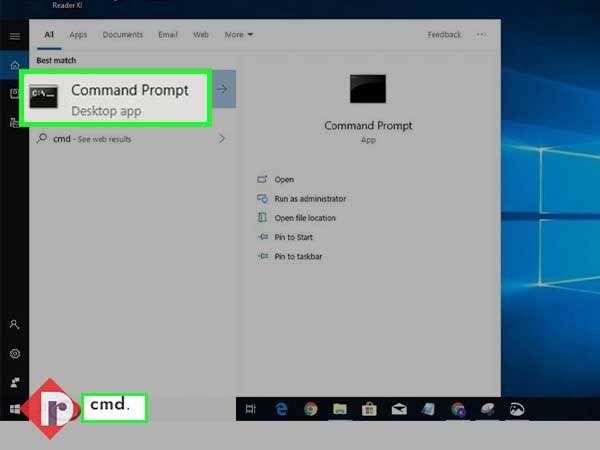
Task: Expand the cmd web results chevron
Action: coord(222,139)
